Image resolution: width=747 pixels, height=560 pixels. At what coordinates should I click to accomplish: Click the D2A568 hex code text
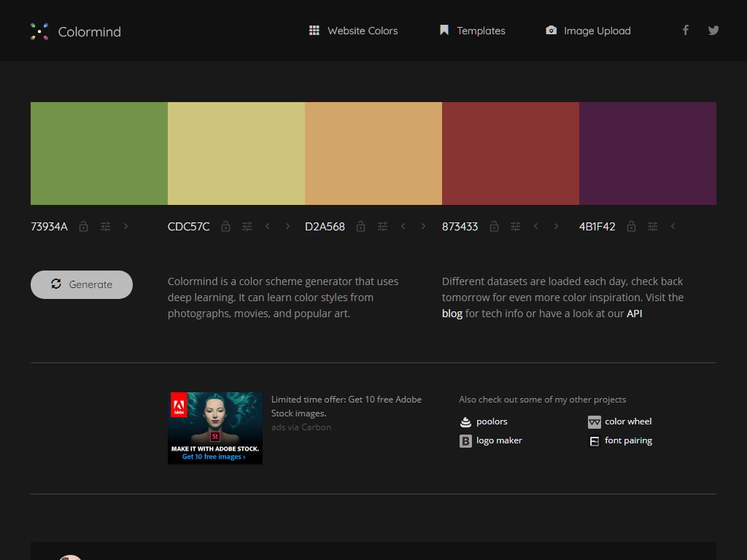pyautogui.click(x=325, y=227)
